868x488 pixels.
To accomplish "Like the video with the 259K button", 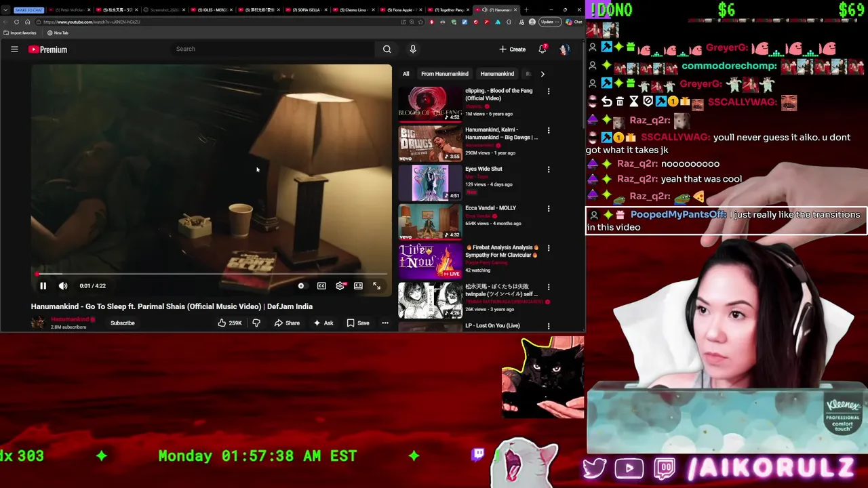I will pyautogui.click(x=230, y=323).
